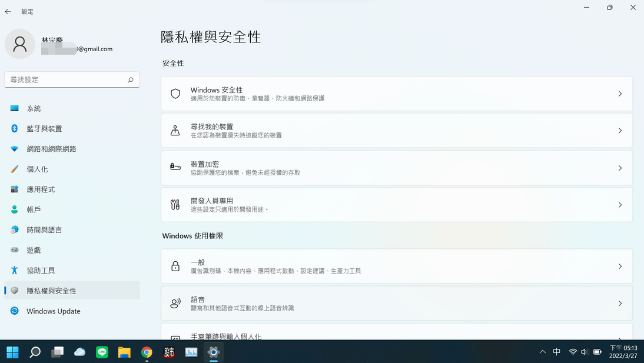644x363 pixels.
Task: Select 個人化 in the sidebar
Action: click(72, 169)
